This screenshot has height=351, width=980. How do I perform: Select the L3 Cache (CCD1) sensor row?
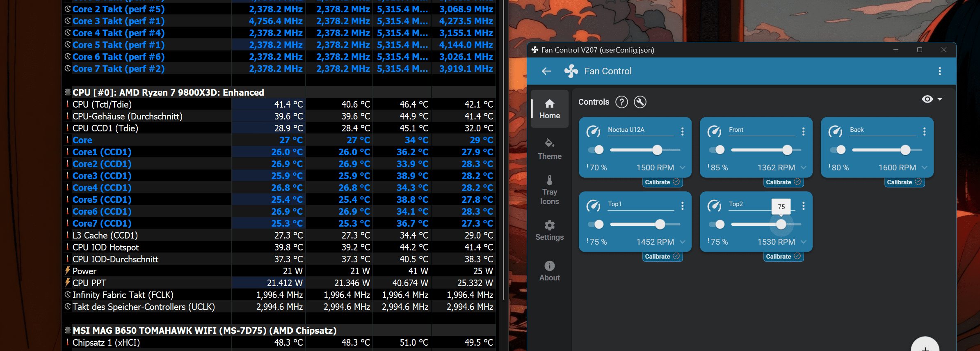[279, 235]
